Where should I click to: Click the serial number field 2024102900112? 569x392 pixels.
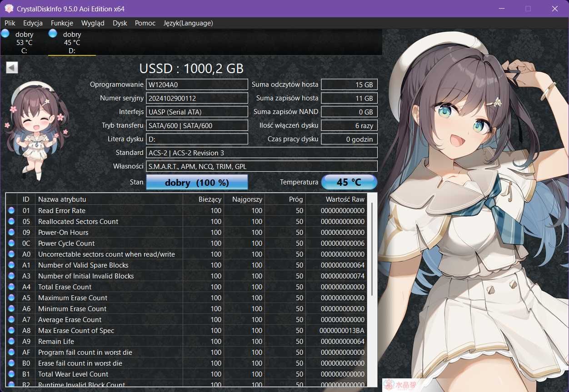(x=197, y=98)
